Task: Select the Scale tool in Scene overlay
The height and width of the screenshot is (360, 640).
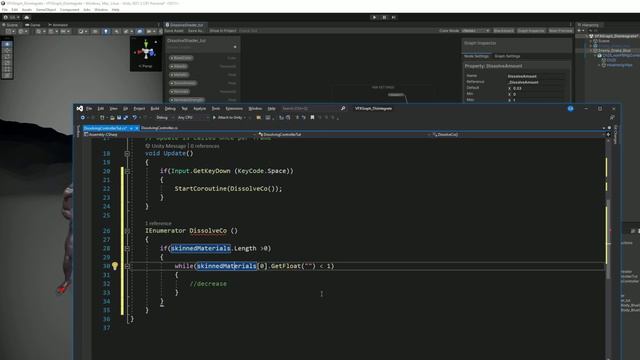Action: click(x=7, y=63)
